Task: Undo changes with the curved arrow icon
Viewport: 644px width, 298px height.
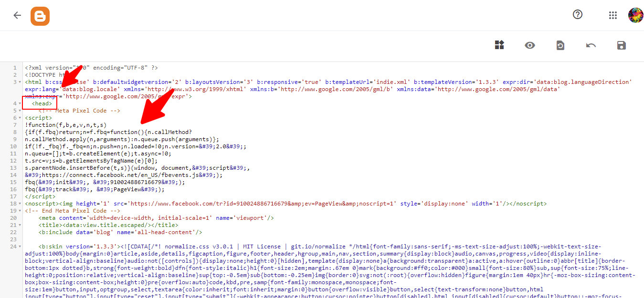Action: pos(591,45)
